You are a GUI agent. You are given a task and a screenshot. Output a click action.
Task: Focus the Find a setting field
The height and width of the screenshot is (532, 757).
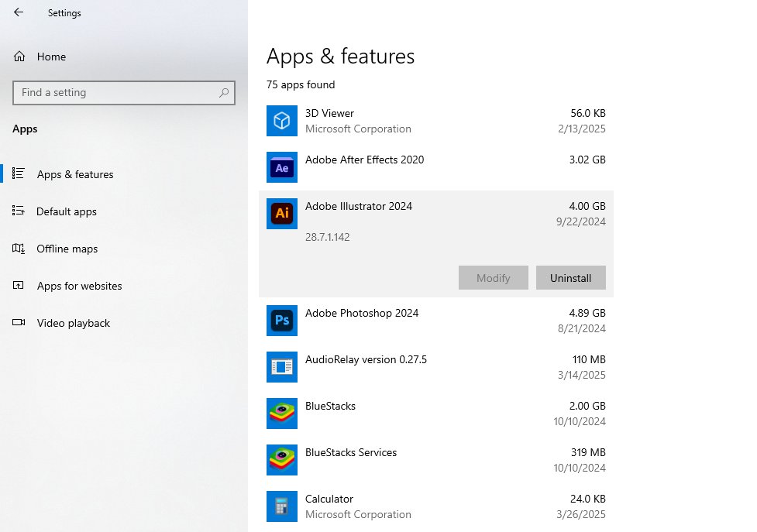click(116, 93)
